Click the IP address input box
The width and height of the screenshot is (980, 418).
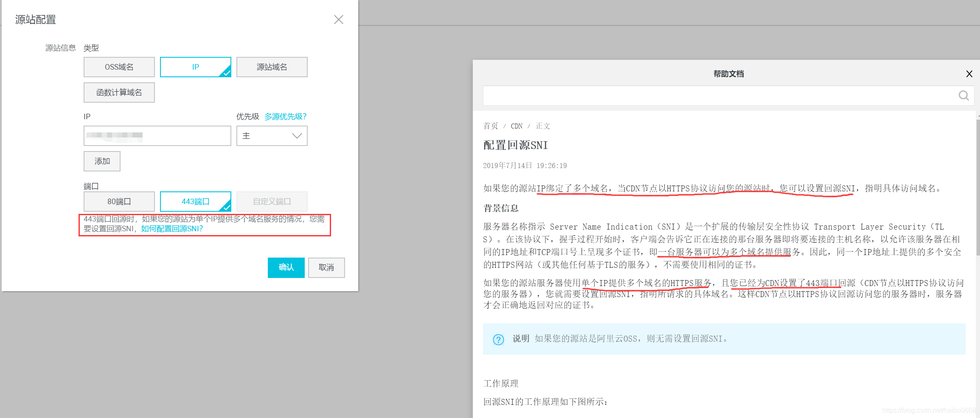pyautogui.click(x=157, y=136)
